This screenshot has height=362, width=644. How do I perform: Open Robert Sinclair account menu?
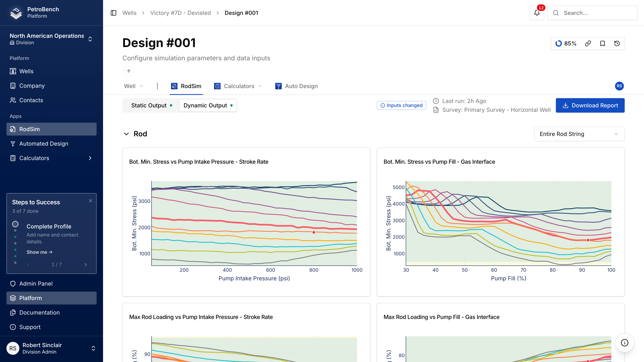click(52, 348)
